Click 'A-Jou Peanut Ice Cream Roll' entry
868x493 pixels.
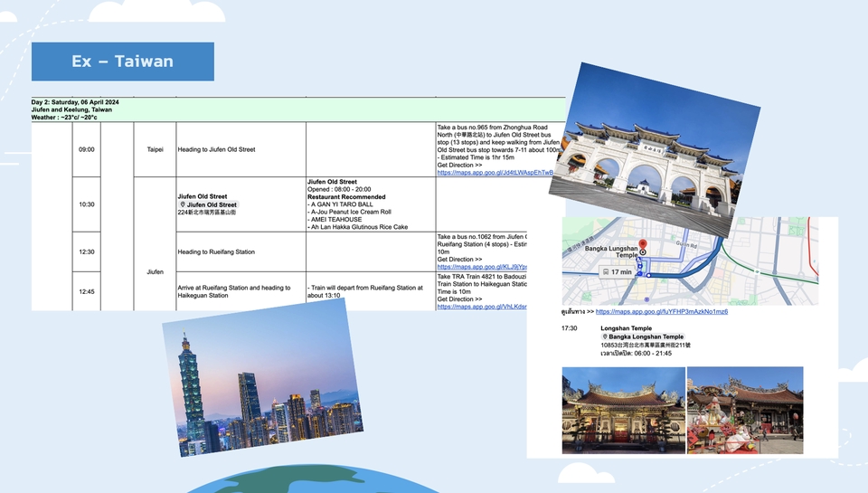tap(349, 212)
